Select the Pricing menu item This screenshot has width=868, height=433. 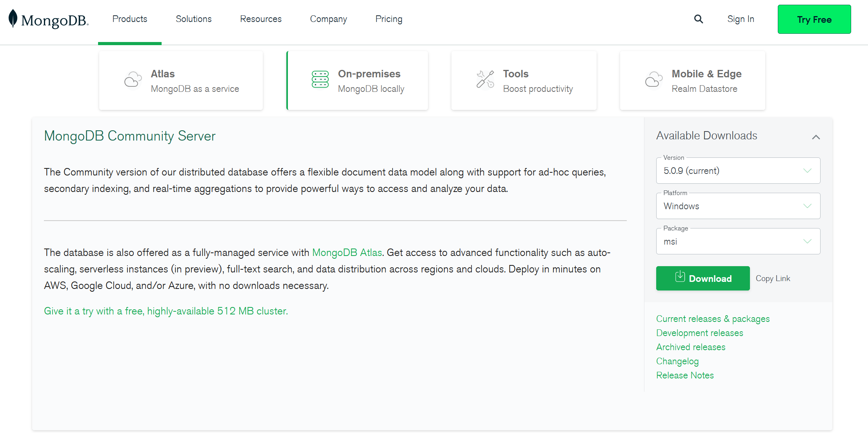pyautogui.click(x=389, y=19)
